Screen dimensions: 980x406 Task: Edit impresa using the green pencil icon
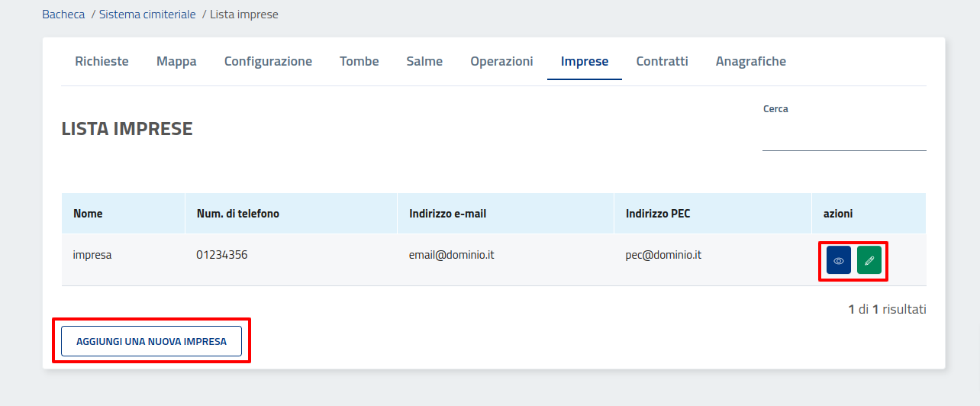coord(869,260)
